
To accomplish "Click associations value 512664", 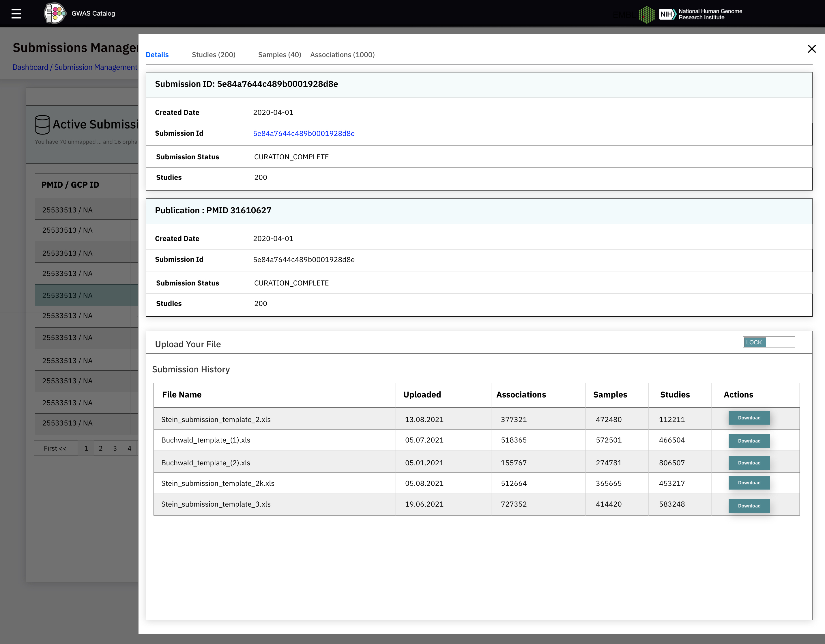I will coord(513,484).
